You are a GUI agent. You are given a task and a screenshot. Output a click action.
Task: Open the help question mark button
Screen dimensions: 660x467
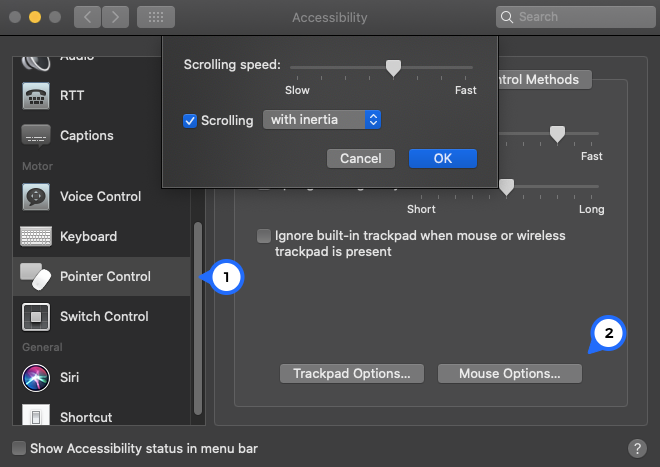636,448
